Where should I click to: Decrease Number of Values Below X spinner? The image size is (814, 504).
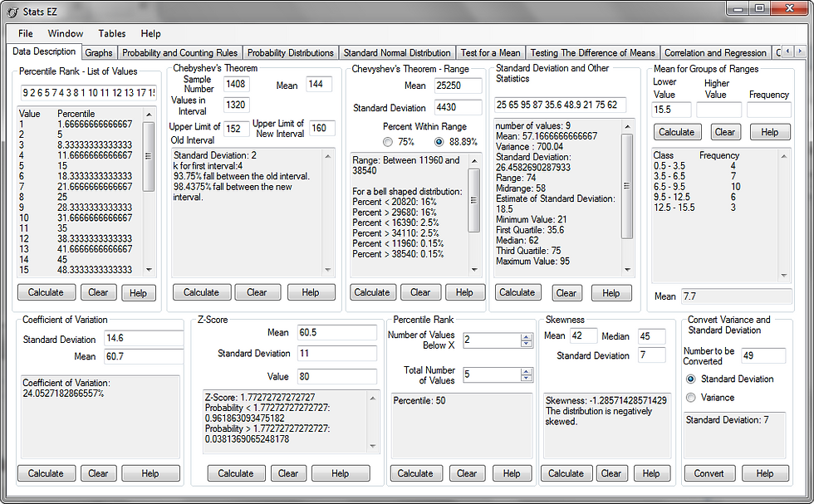tap(527, 344)
